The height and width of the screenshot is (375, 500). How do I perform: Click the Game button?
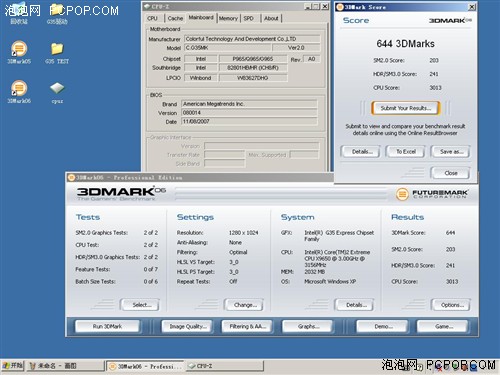point(443,326)
